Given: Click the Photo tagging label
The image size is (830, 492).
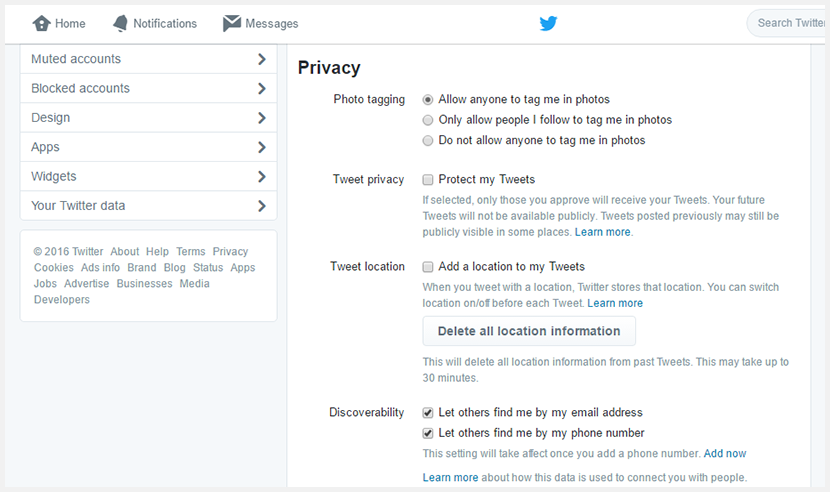Looking at the screenshot, I should tap(369, 100).
